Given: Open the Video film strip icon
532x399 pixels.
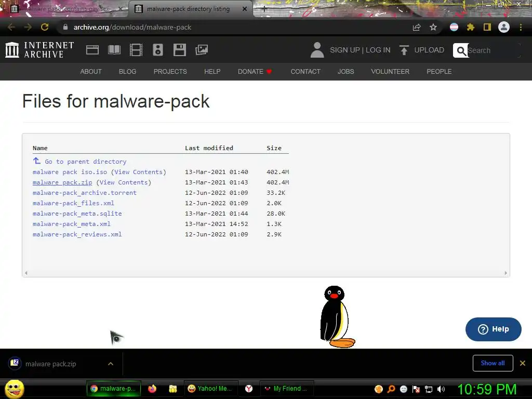Looking at the screenshot, I should point(136,50).
